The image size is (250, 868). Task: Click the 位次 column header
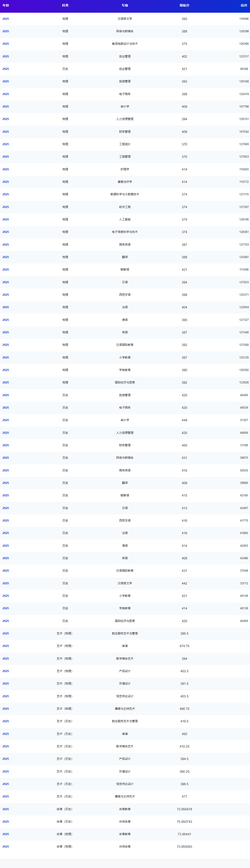click(244, 5)
